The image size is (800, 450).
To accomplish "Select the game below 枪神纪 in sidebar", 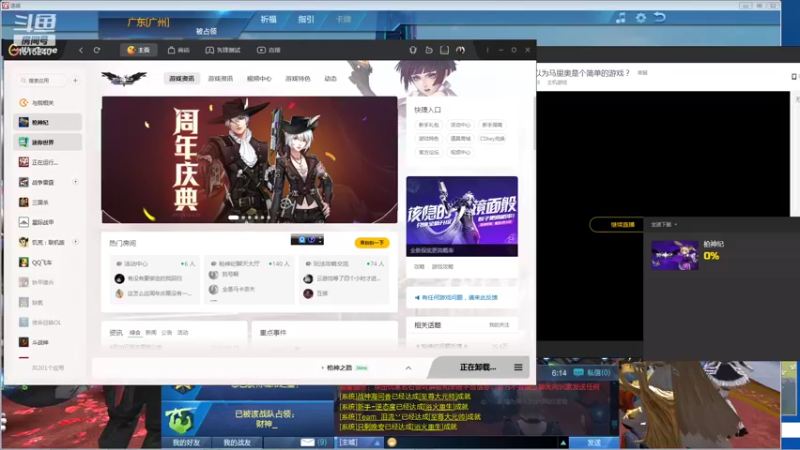I will click(x=47, y=142).
